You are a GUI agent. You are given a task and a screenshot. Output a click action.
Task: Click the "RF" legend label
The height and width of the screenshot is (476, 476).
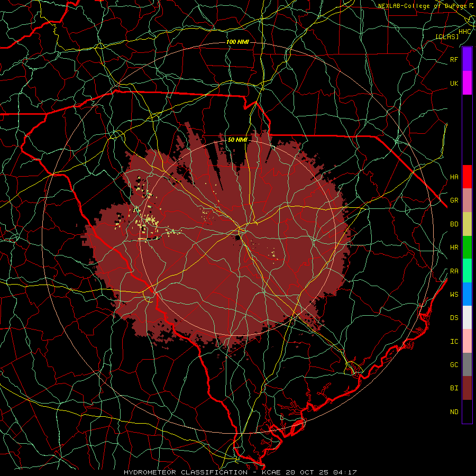(454, 59)
